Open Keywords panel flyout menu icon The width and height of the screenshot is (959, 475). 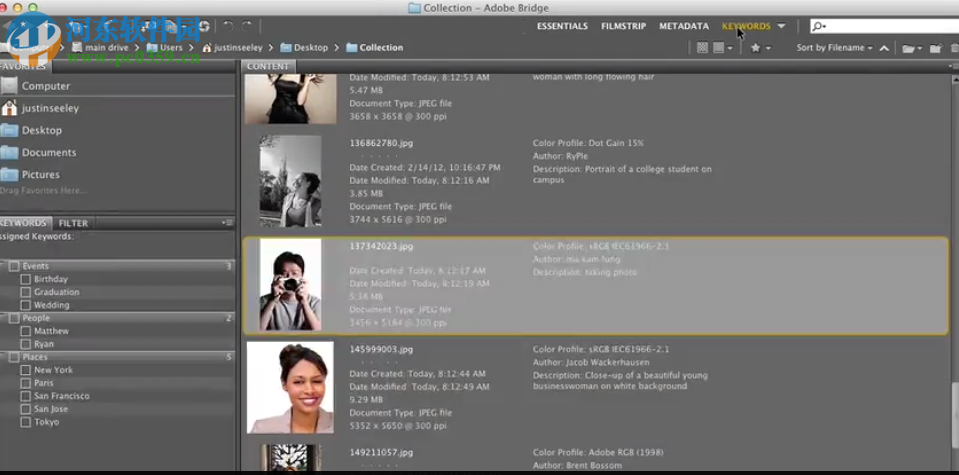pos(228,223)
